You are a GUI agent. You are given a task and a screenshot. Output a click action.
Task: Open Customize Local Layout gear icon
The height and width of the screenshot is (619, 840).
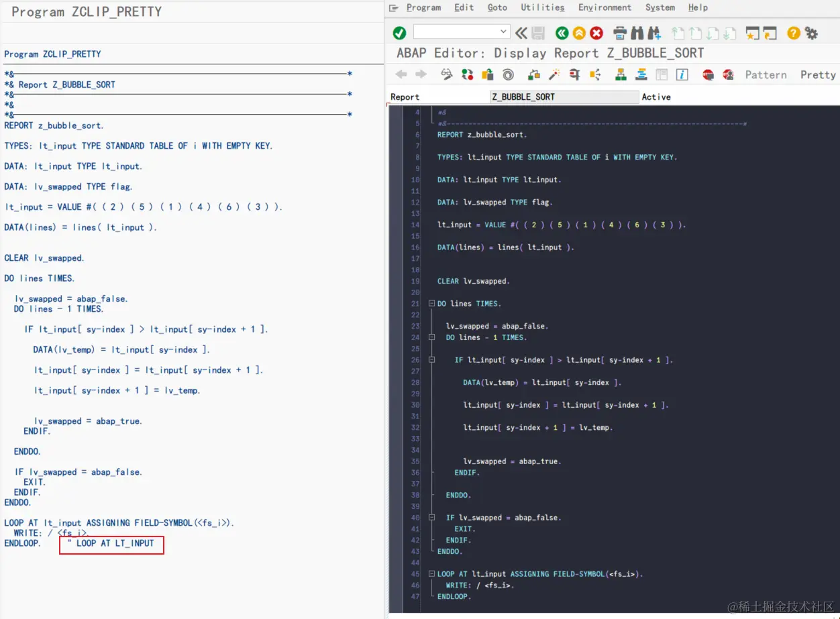(x=811, y=33)
